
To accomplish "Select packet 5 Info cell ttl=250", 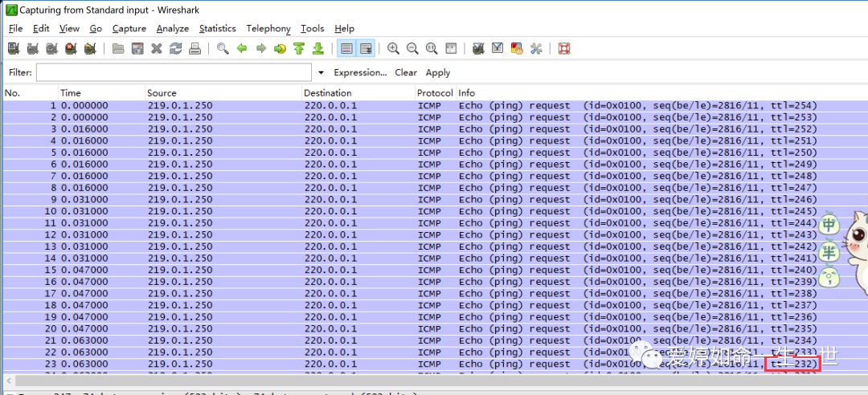I will click(x=637, y=153).
